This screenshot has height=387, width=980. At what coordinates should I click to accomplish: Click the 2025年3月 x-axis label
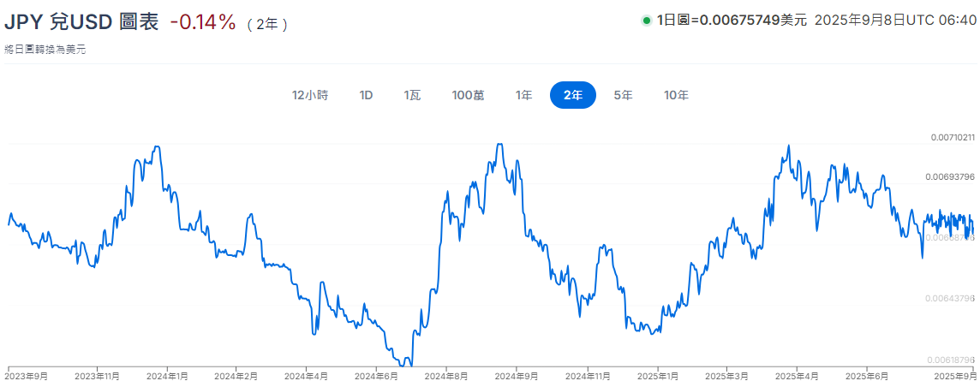point(727,377)
